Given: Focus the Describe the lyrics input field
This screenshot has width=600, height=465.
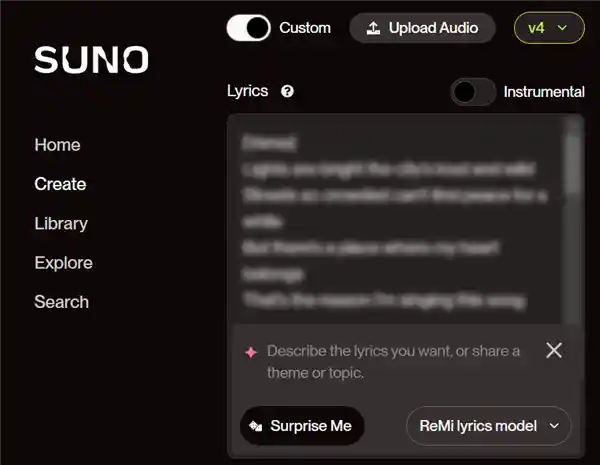Looking at the screenshot, I should tap(393, 362).
